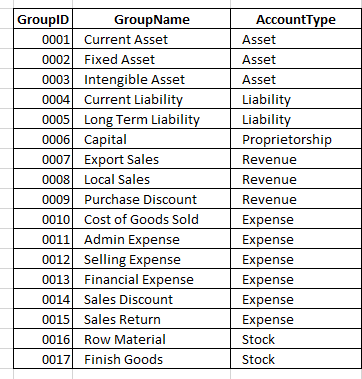Click the Financial Expense cell
The width and height of the screenshot is (362, 379).
[151, 279]
